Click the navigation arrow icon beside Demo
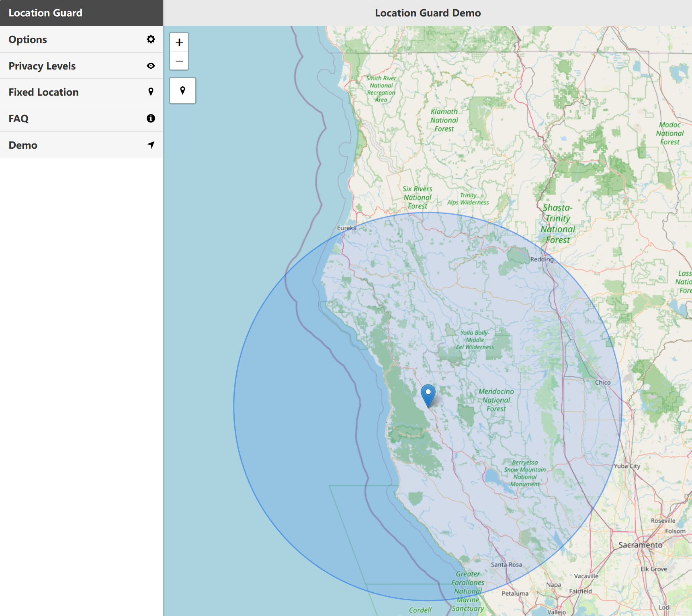 (151, 145)
